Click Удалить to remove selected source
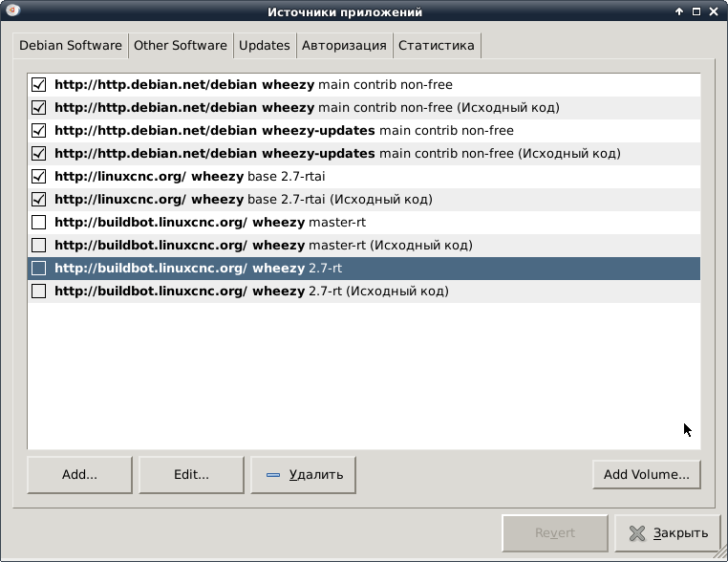The height and width of the screenshot is (562, 728). click(x=303, y=475)
